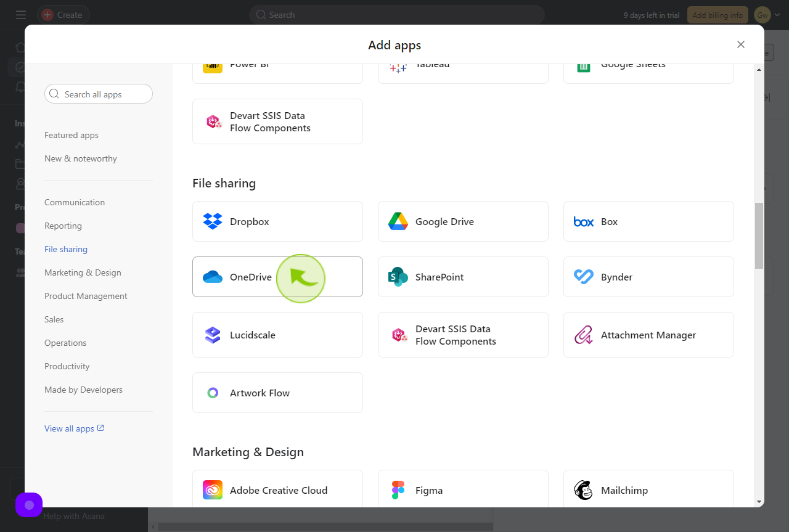The height and width of the screenshot is (532, 789).
Task: Open the Google Drive app card
Action: coord(463,221)
